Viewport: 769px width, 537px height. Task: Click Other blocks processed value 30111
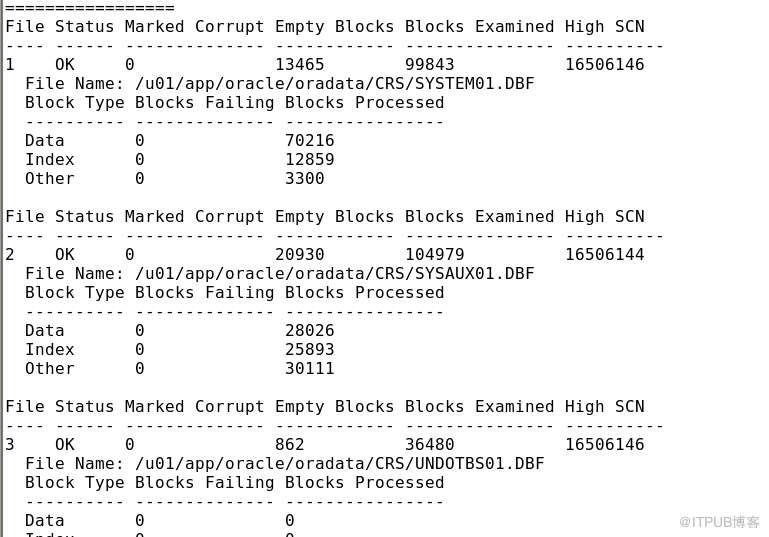309,369
